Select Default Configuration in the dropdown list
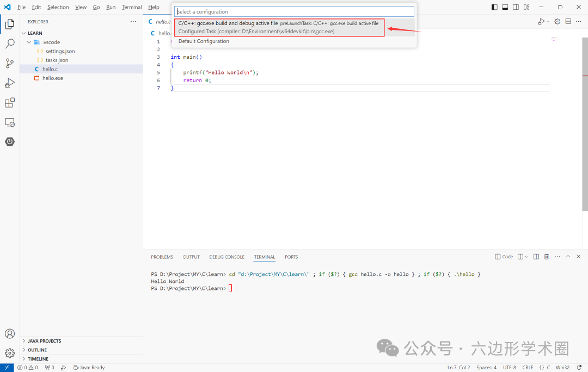Viewport: 588px width, 372px height. click(204, 41)
